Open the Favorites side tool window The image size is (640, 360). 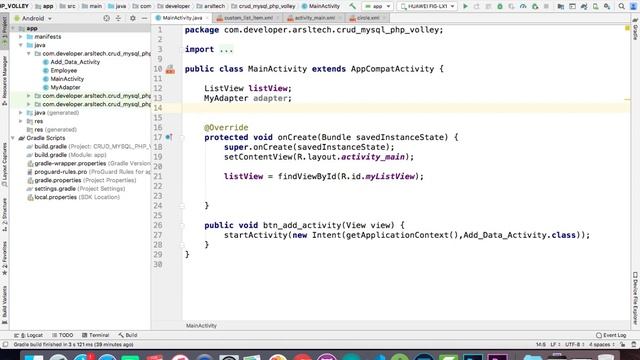tap(4, 258)
